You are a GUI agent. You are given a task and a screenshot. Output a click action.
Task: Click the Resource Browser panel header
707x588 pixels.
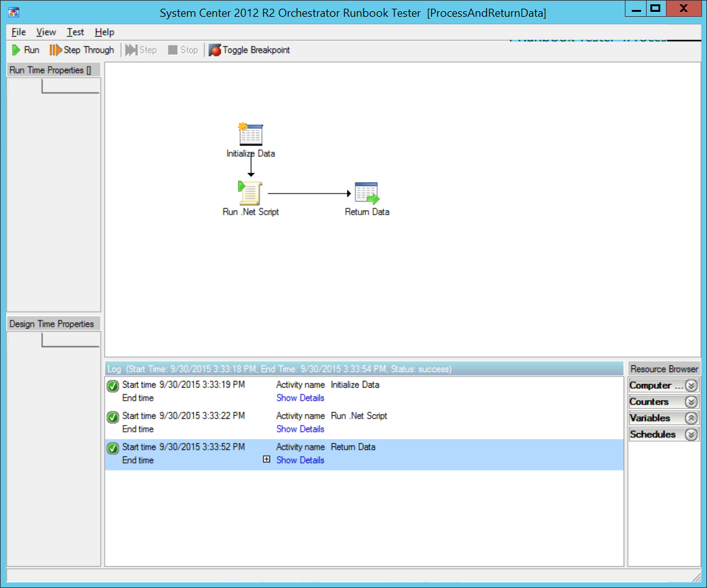664,369
